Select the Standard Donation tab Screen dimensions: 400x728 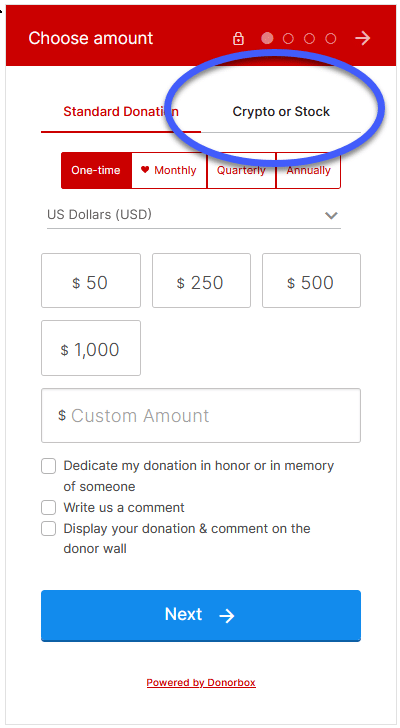(x=121, y=112)
